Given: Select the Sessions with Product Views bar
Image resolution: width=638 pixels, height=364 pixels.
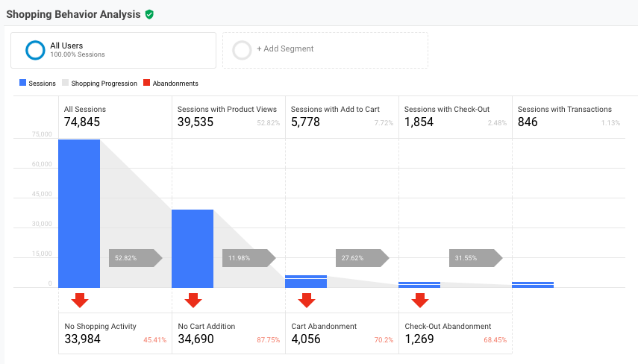Looking at the screenshot, I should 193,248.
